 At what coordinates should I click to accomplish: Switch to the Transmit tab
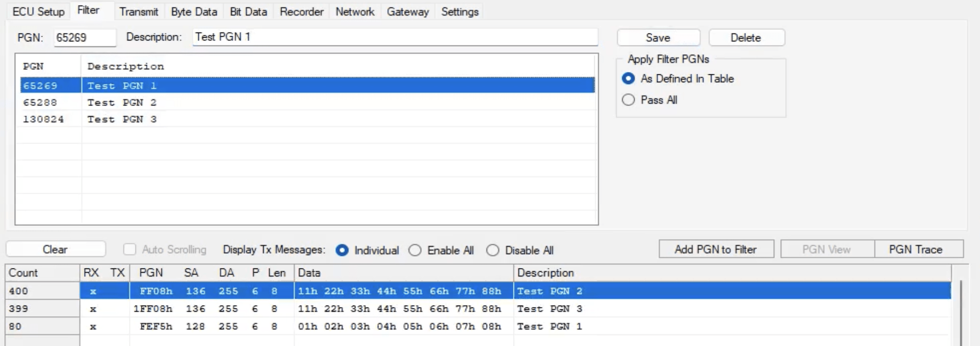point(139,11)
